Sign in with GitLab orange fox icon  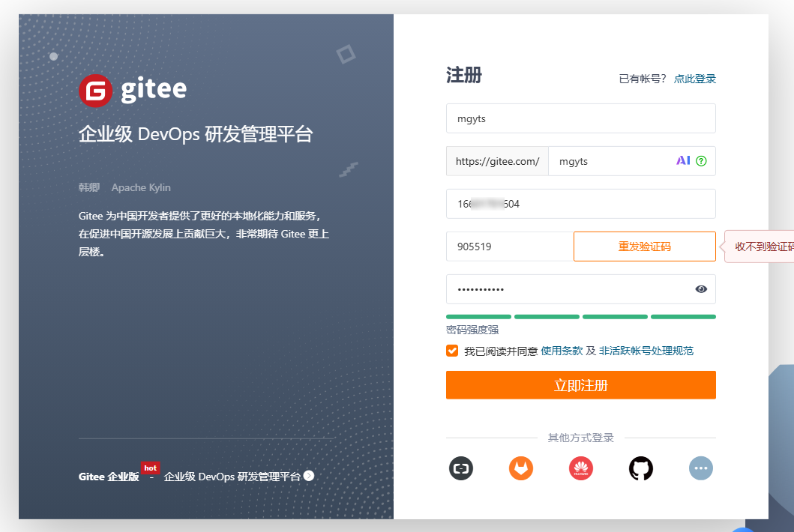pyautogui.click(x=521, y=468)
